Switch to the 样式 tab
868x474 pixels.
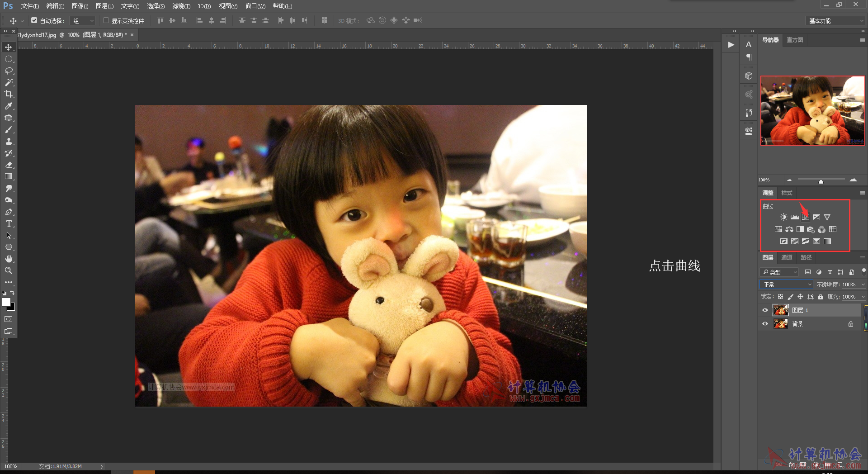[x=787, y=193]
